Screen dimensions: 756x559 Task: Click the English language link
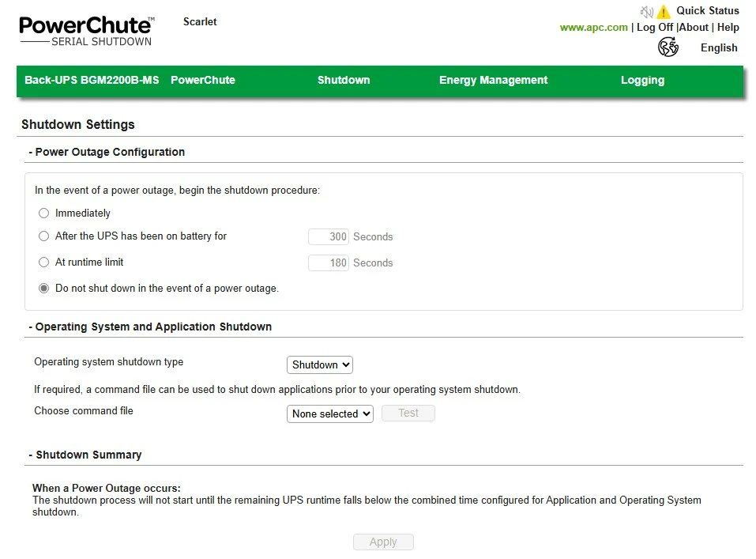click(x=719, y=47)
